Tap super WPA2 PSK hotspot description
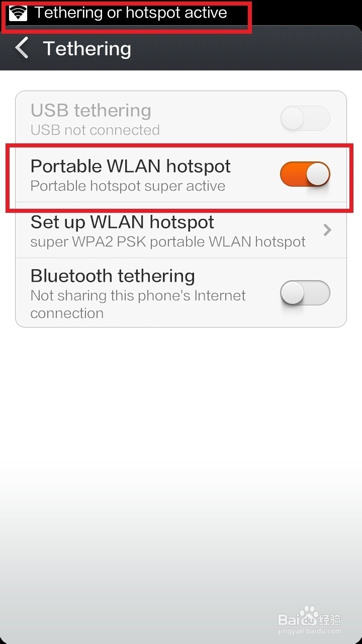Viewport: 362px width, 644px height. 168,242
